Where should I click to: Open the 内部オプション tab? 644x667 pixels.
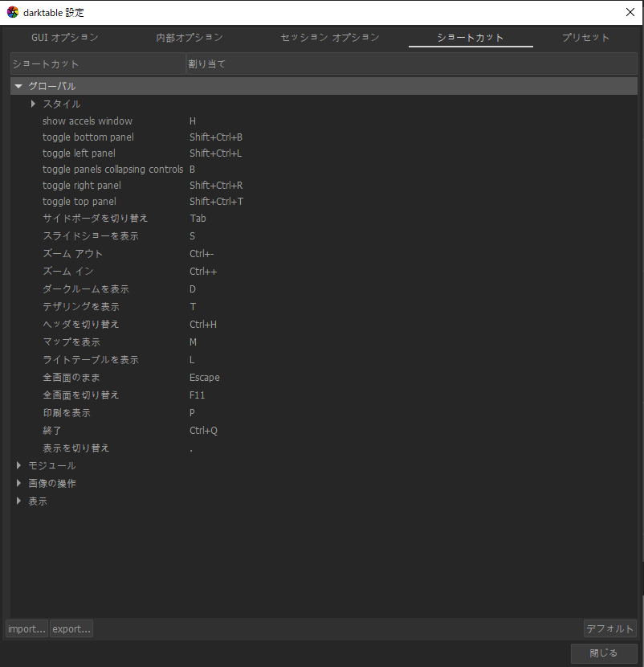point(190,38)
